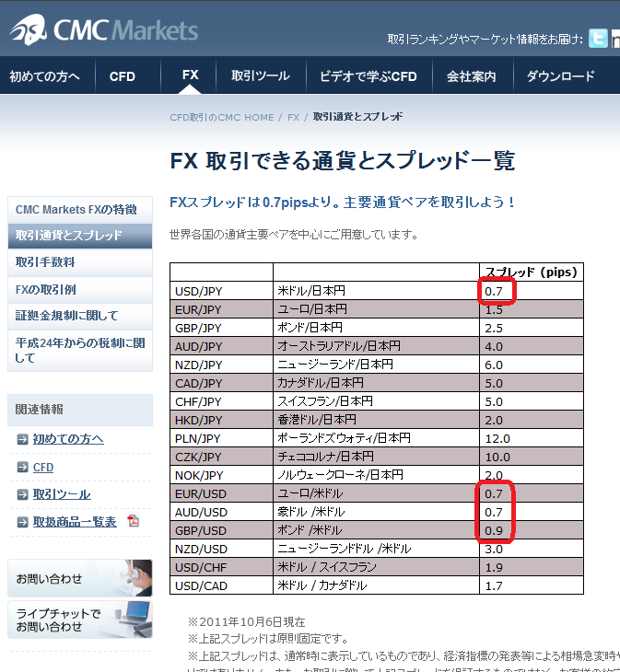Select the FX tab in navigation
Screen dimensions: 620x672
coord(190,75)
